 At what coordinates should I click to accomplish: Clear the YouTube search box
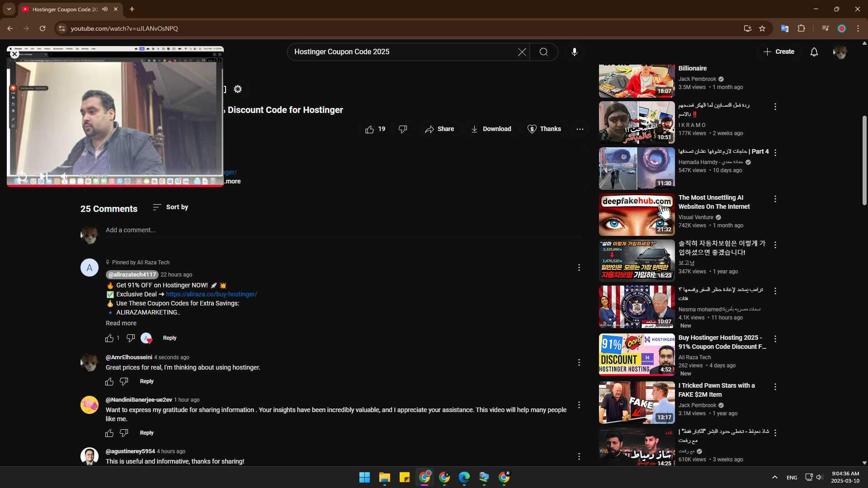tap(522, 52)
